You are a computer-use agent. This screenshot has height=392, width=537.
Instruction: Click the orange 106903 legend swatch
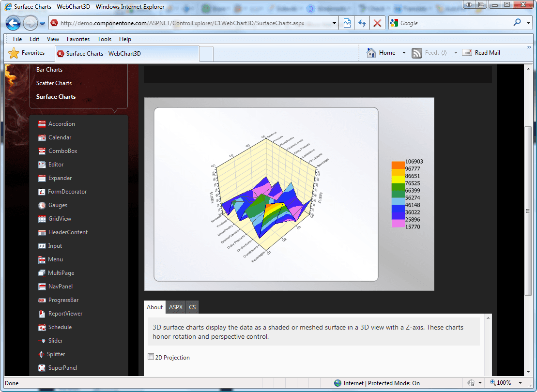pyautogui.click(x=398, y=165)
